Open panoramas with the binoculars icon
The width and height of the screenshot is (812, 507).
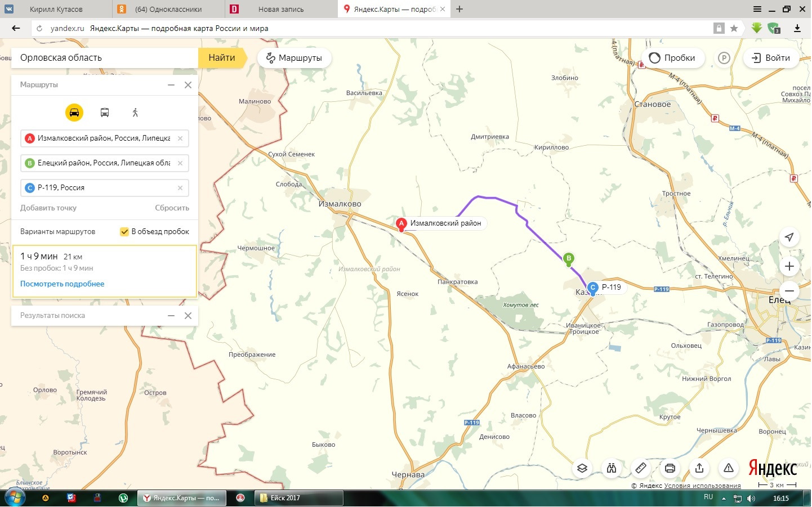(612, 468)
